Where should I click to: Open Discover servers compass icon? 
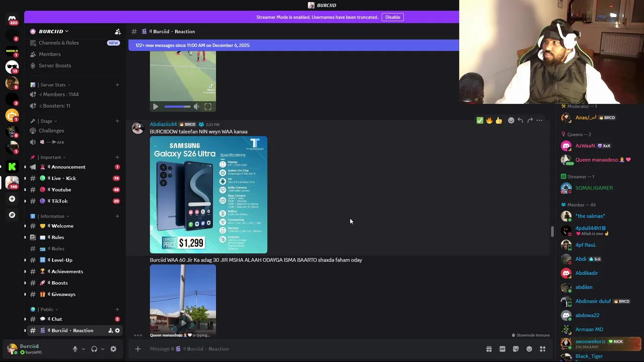click(x=12, y=215)
